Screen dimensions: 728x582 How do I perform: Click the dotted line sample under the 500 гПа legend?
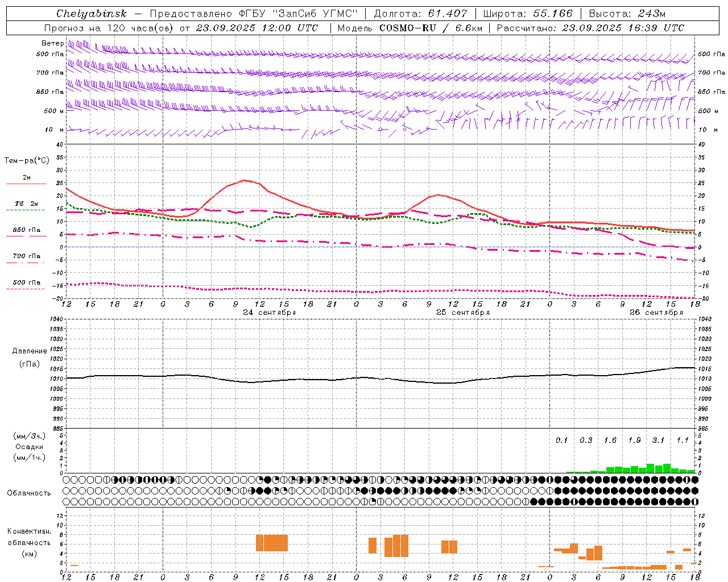[x=26, y=289]
